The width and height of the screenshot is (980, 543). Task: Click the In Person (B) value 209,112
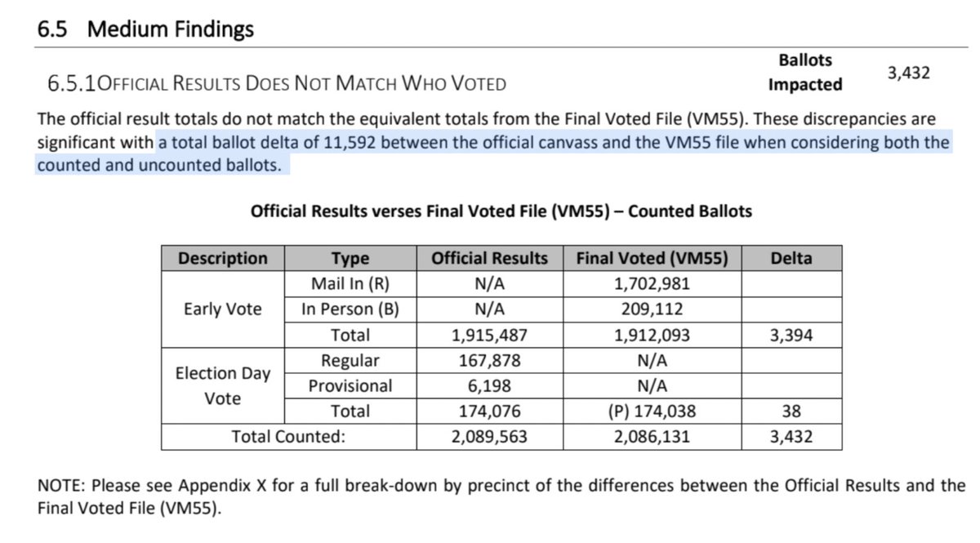click(652, 309)
